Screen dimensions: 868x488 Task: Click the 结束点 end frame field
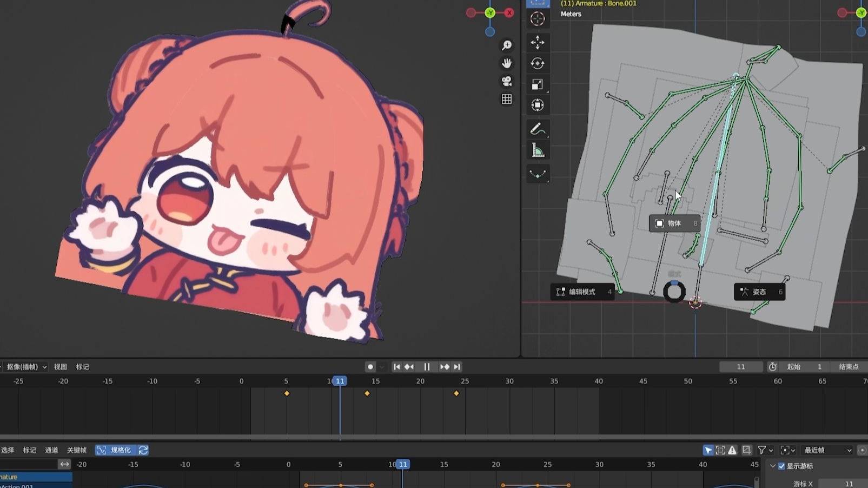point(849,367)
